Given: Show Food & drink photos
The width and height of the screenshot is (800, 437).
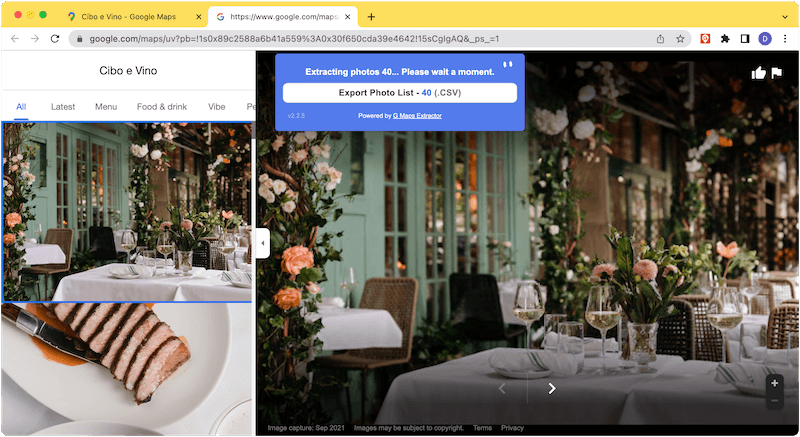Looking at the screenshot, I should (162, 107).
